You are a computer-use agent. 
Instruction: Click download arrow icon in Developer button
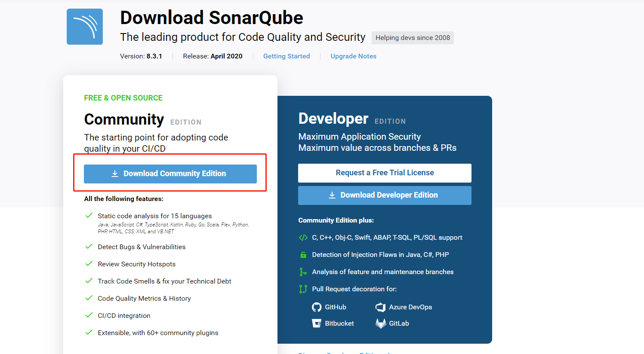tap(332, 195)
